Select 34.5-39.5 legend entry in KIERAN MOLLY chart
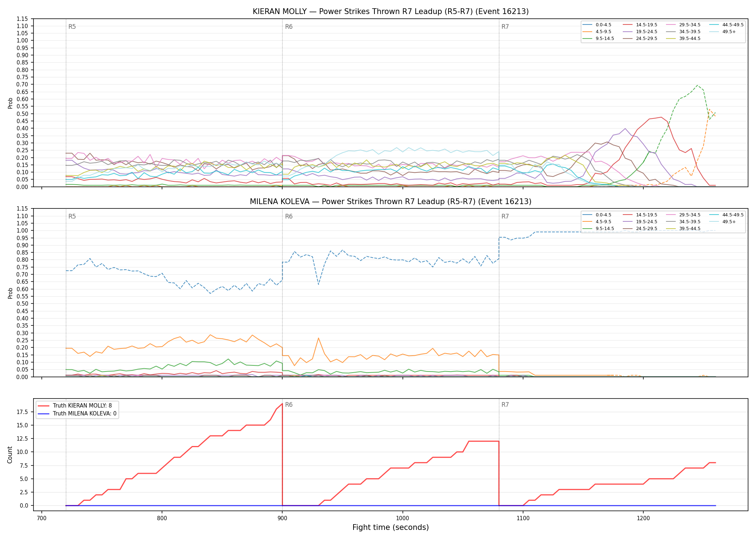Screen dimensions: 756x540 pos(683,32)
